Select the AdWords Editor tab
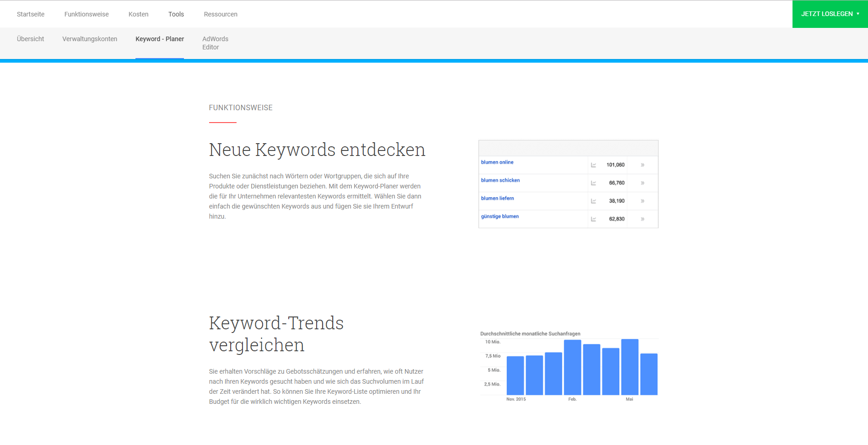Viewport: 868px width, 445px height. coord(215,43)
